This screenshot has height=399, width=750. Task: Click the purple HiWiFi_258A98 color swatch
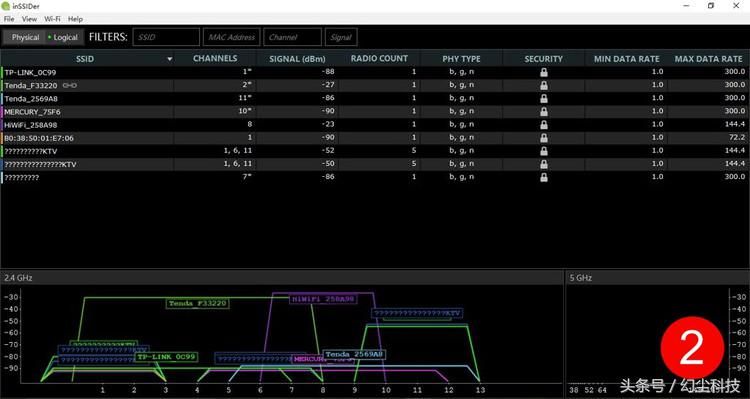2,125
